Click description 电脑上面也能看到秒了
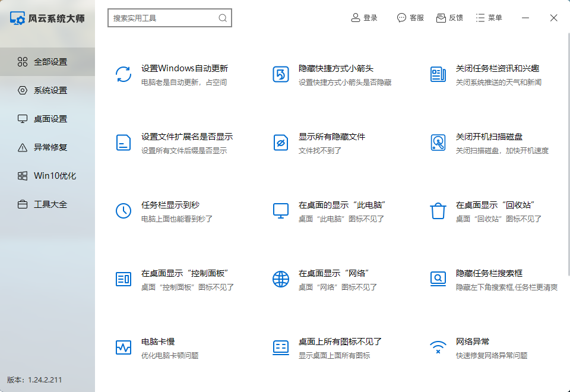This screenshot has height=392, width=570. pyautogui.click(x=177, y=219)
